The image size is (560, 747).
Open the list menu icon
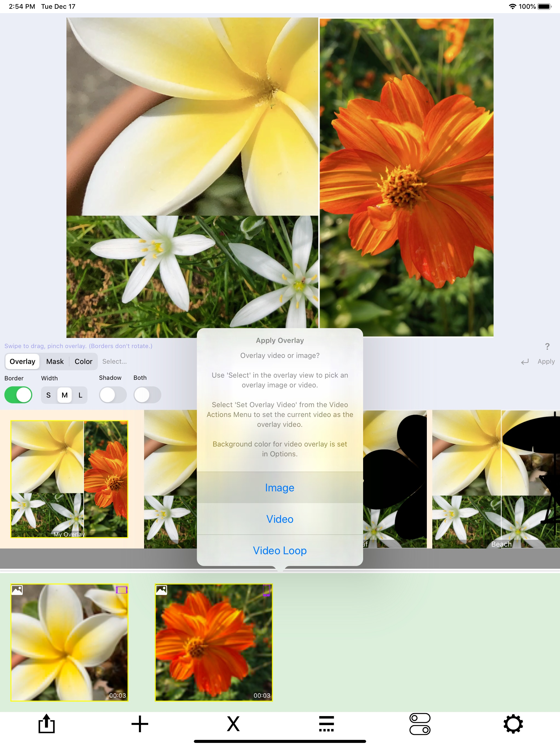[x=326, y=724]
